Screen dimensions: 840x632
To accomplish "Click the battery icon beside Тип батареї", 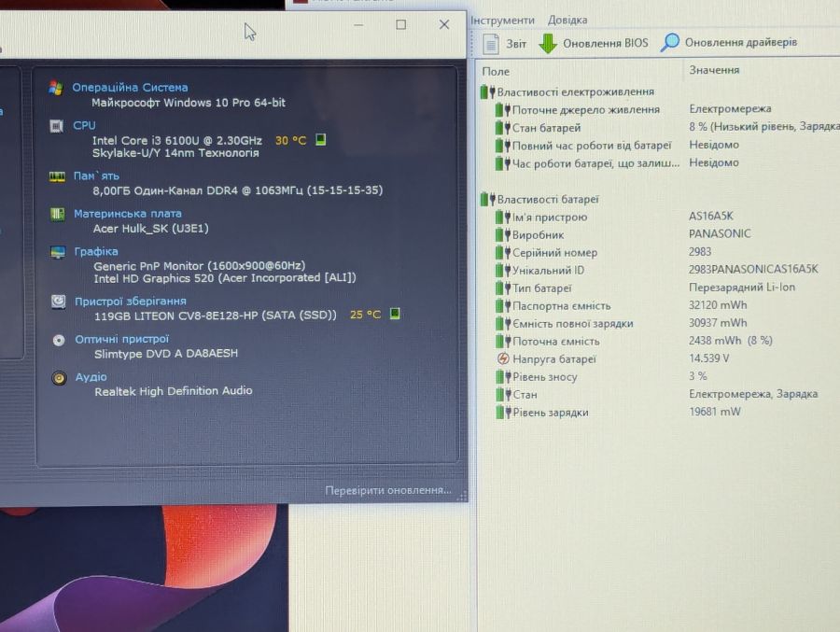I will 503,288.
